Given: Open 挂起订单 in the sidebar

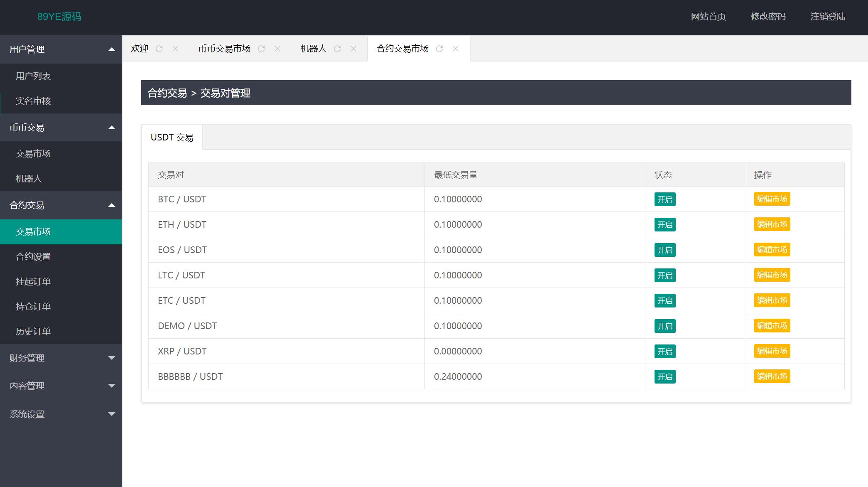Looking at the screenshot, I should [x=61, y=282].
